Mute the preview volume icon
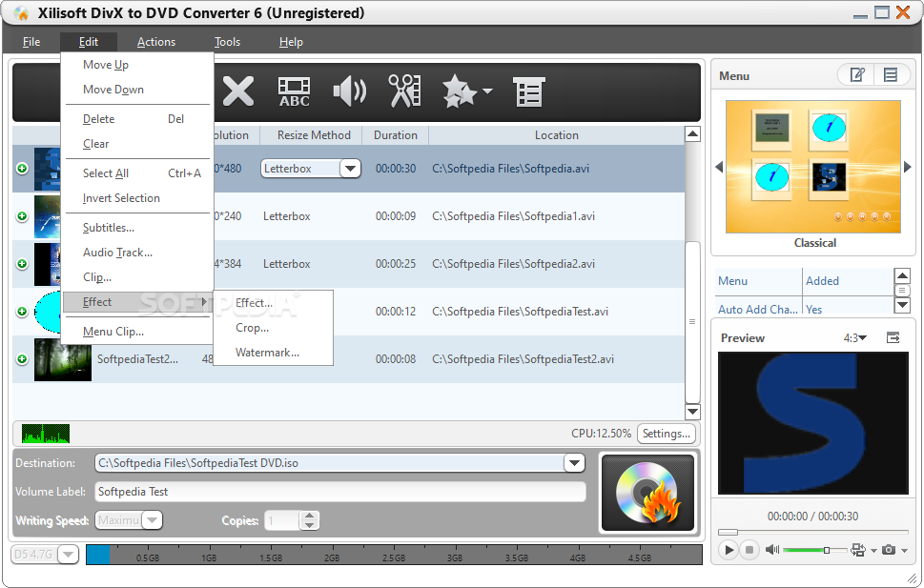 coord(772,550)
